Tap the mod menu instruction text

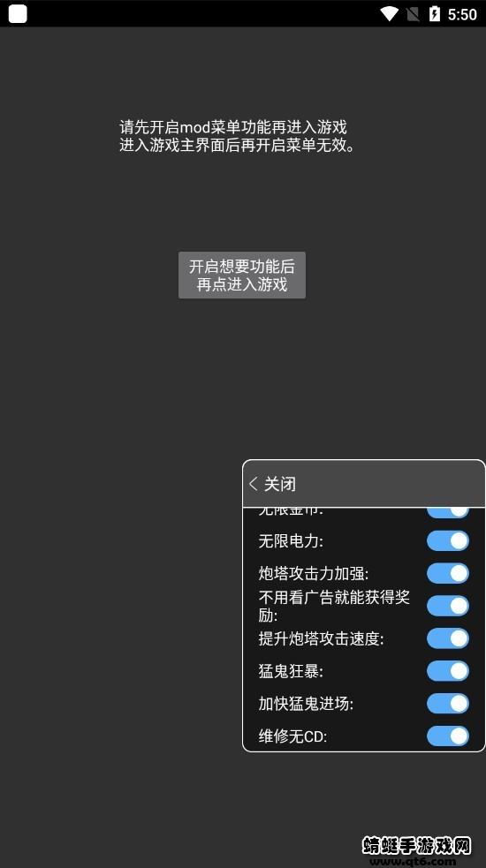tap(237, 136)
